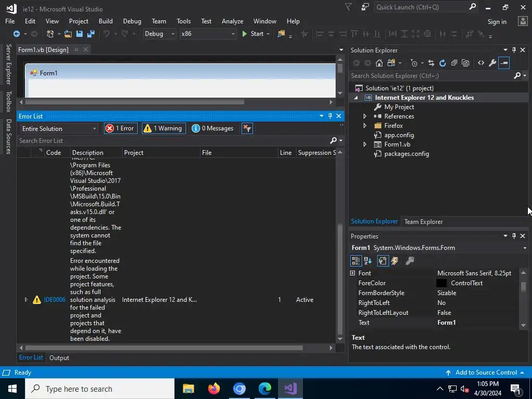Switch to the Output tab
Image resolution: width=532 pixels, height=399 pixels.
pyautogui.click(x=59, y=357)
